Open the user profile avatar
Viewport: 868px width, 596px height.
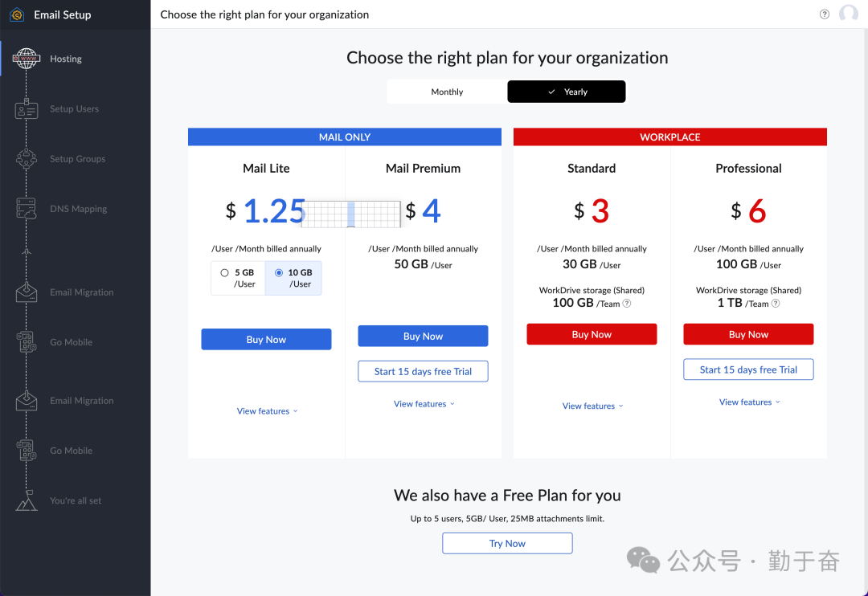[848, 14]
